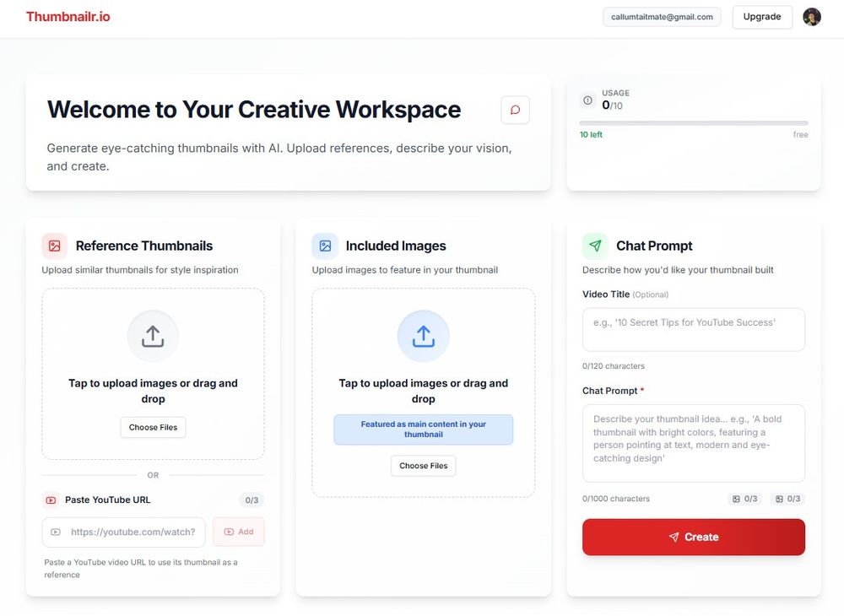Click the Thumbnailr.io logo
Screen dimensions: 844x616
click(68, 15)
